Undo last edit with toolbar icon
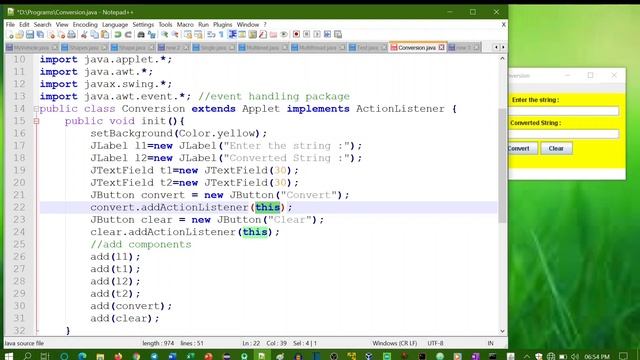 [x=117, y=35]
